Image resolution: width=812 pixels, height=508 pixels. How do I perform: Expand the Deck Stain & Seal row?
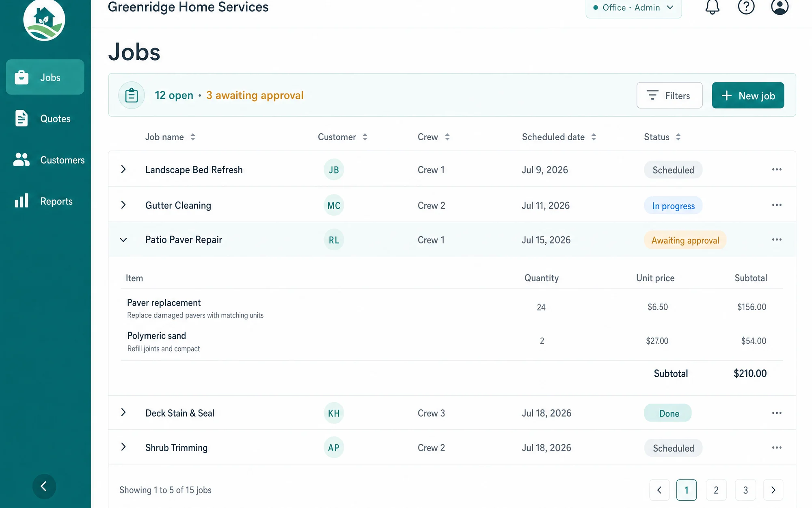[123, 412]
